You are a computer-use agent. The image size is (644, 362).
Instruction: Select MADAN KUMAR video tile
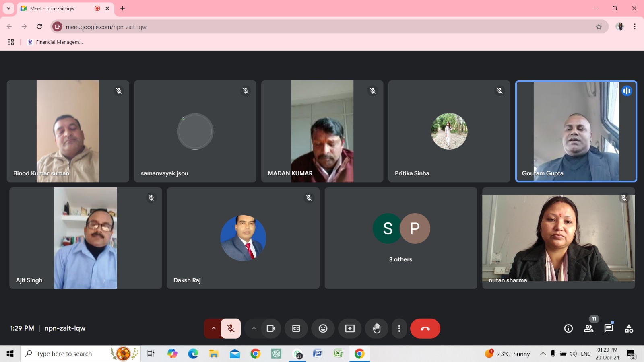pos(322,132)
